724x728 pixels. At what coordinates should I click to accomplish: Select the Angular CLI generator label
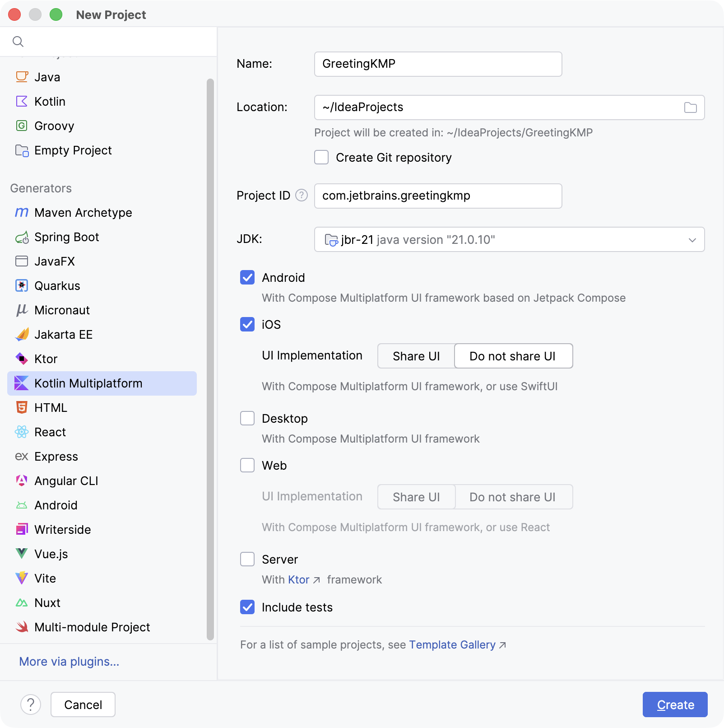(x=66, y=481)
